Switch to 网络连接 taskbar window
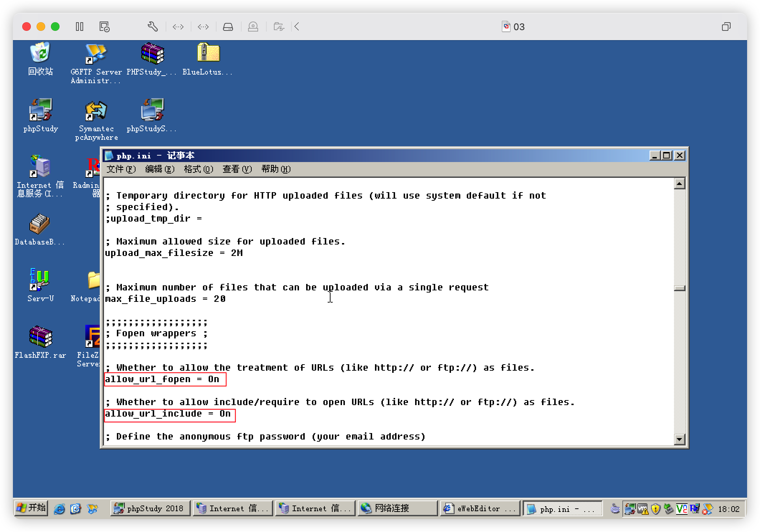 [397, 508]
